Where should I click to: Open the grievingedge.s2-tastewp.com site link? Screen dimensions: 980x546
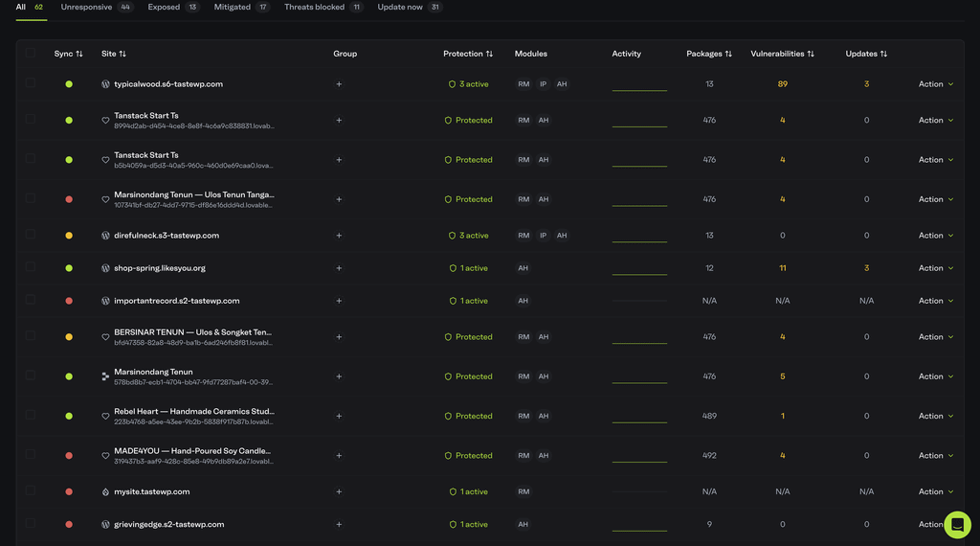(168, 524)
